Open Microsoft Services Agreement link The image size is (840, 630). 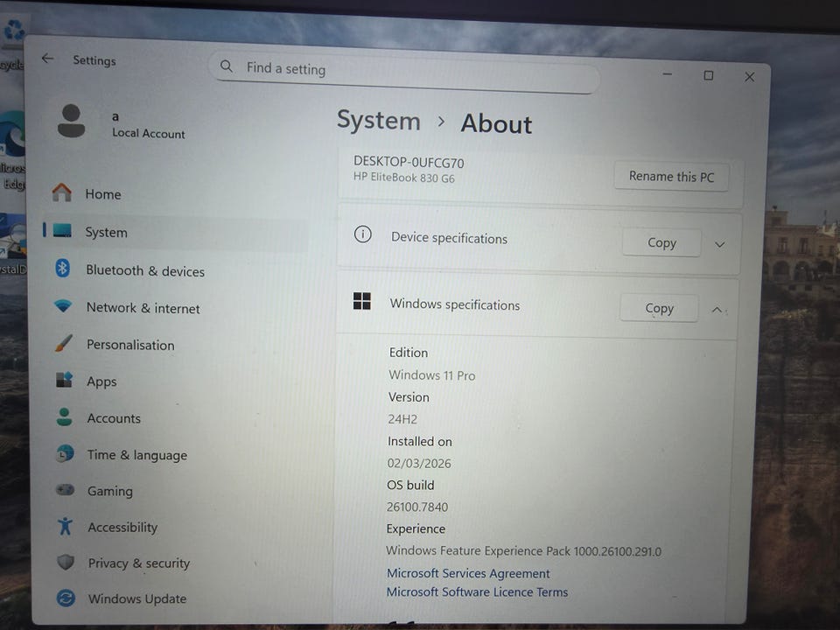[x=468, y=573]
